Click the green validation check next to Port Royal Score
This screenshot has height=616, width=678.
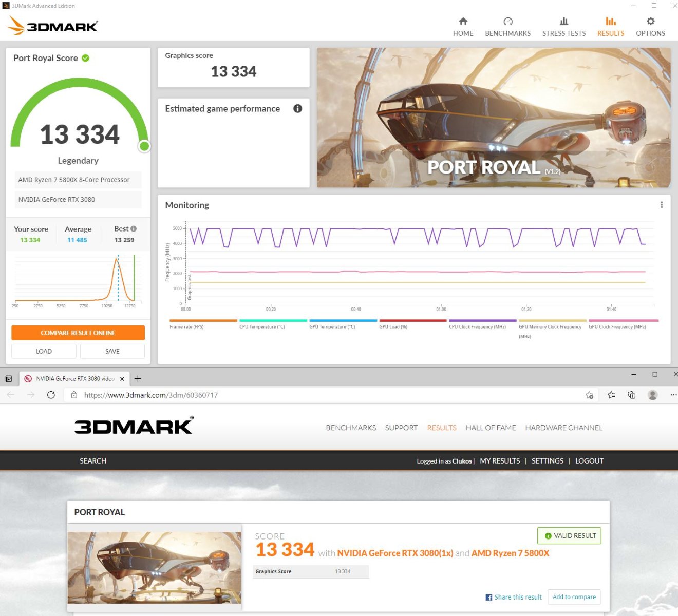86,58
